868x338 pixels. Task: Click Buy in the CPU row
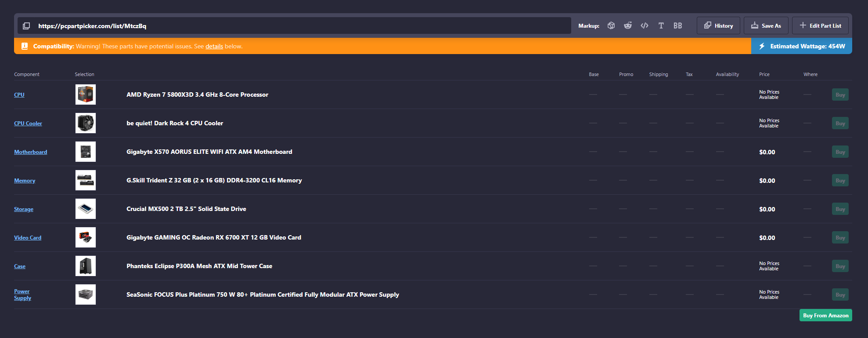(840, 94)
